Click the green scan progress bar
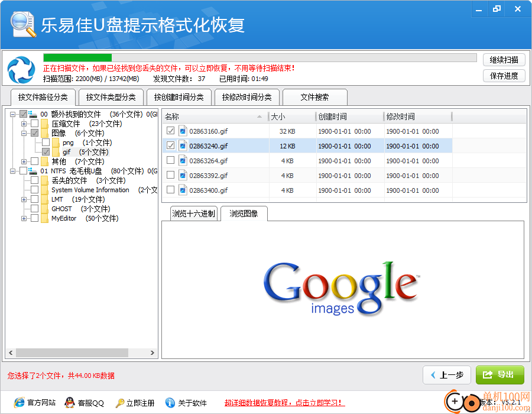The width and height of the screenshot is (532, 414). [77, 57]
